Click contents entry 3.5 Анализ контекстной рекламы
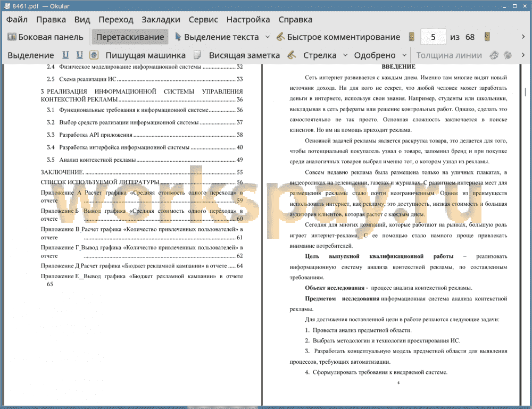Image resolution: width=532 pixels, height=409 pixels. 145,160
